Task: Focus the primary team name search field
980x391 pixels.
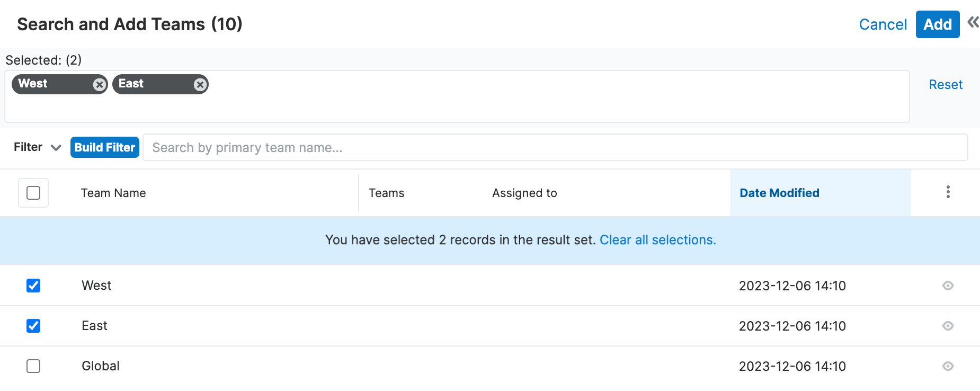Action: pyautogui.click(x=555, y=147)
